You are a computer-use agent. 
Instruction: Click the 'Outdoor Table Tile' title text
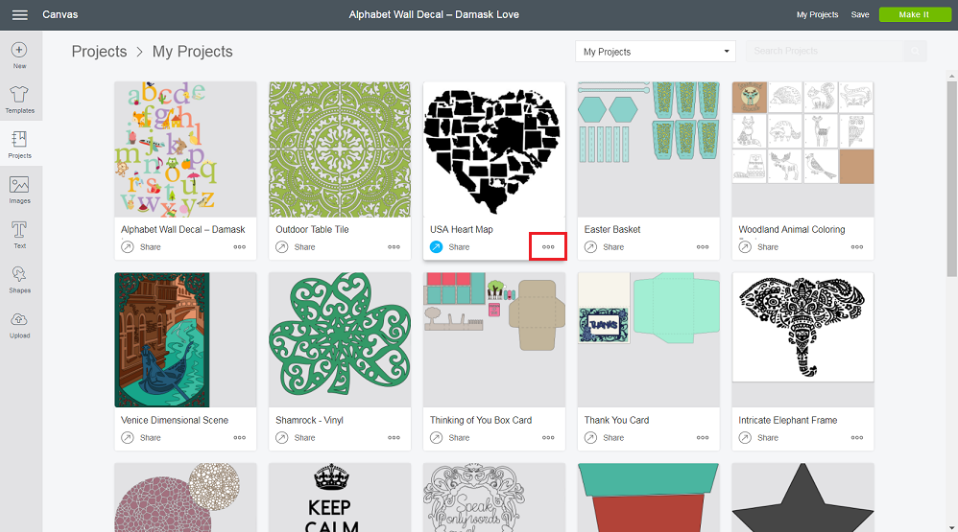coord(312,230)
